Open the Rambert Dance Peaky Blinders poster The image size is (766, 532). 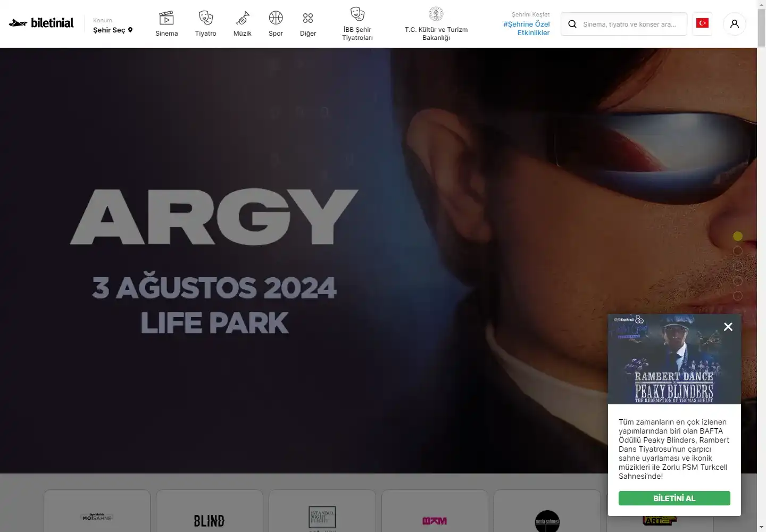coord(675,359)
